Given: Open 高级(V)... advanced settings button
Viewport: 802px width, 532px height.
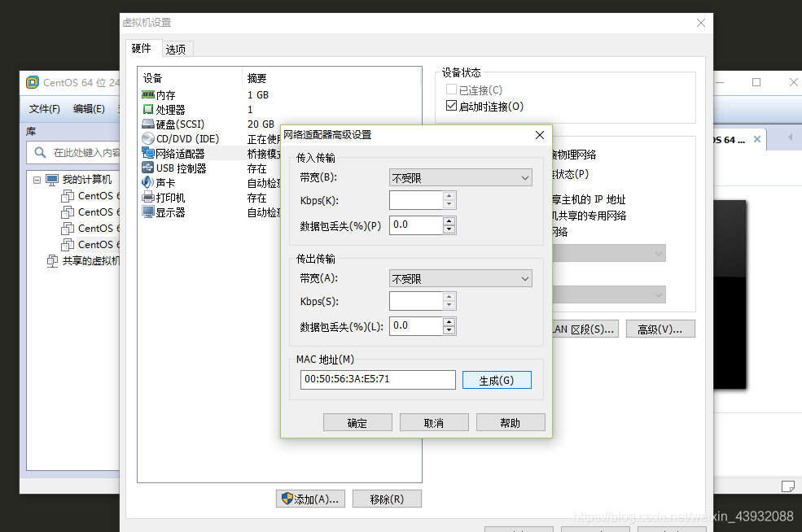Looking at the screenshot, I should coord(660,329).
